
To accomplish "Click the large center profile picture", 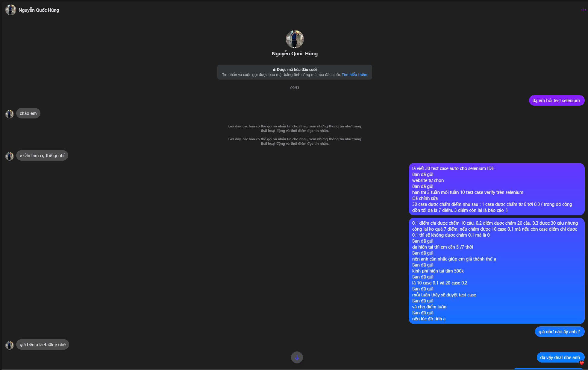I will click(295, 39).
